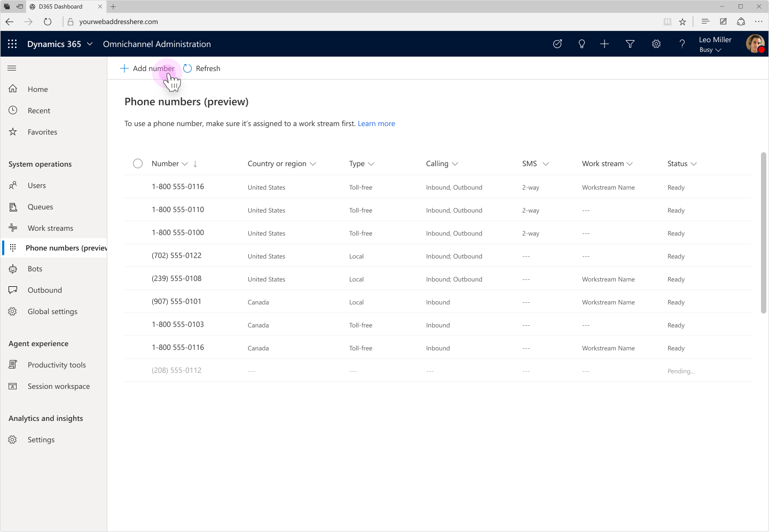Open the SMS column dropdown
Image resolution: width=769 pixels, height=532 pixels.
tap(546, 164)
